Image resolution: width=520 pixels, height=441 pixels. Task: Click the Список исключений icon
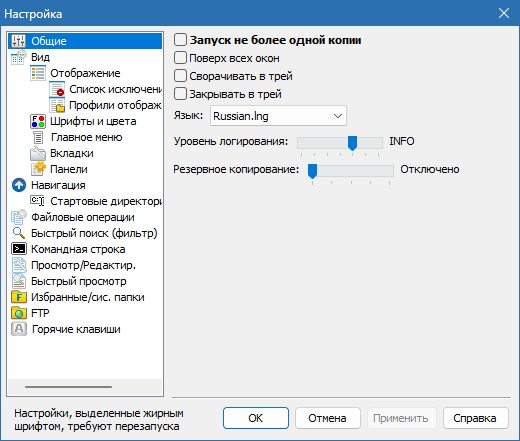[57, 89]
